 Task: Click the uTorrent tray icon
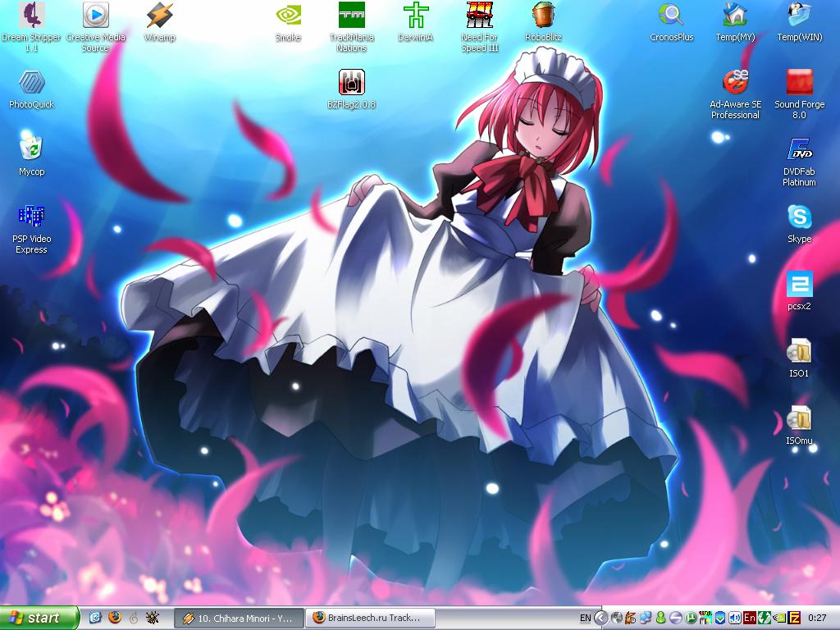[691, 618]
